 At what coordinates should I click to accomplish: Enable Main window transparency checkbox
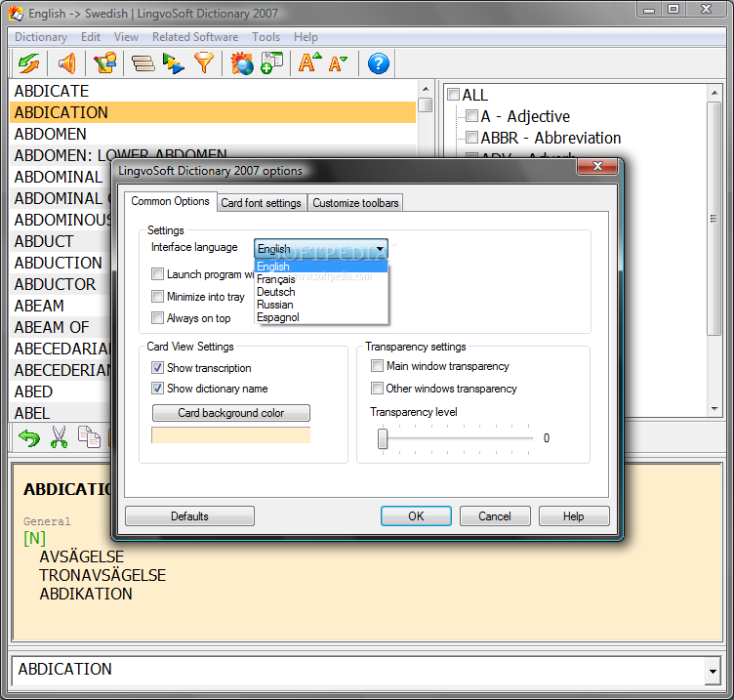coord(377,366)
